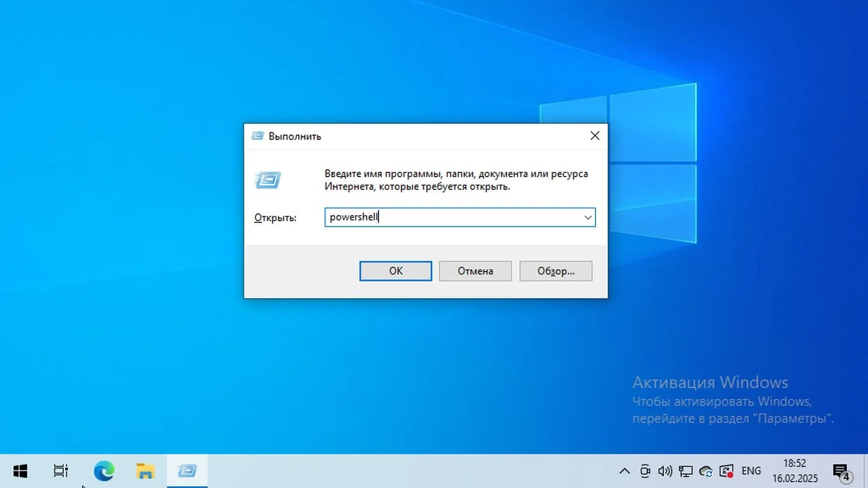Click the Выполнить title bar text
Image resolution: width=868 pixels, height=488 pixels.
[x=295, y=136]
